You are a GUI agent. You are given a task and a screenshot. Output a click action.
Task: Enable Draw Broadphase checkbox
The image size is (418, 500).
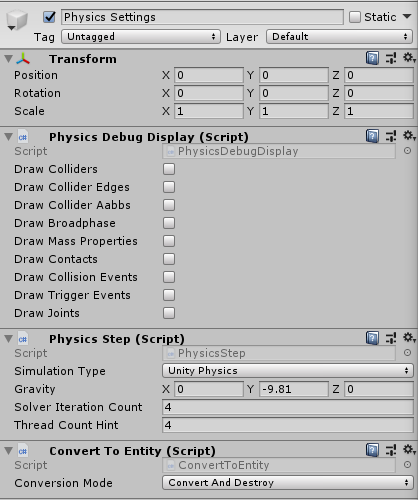pyautogui.click(x=169, y=223)
